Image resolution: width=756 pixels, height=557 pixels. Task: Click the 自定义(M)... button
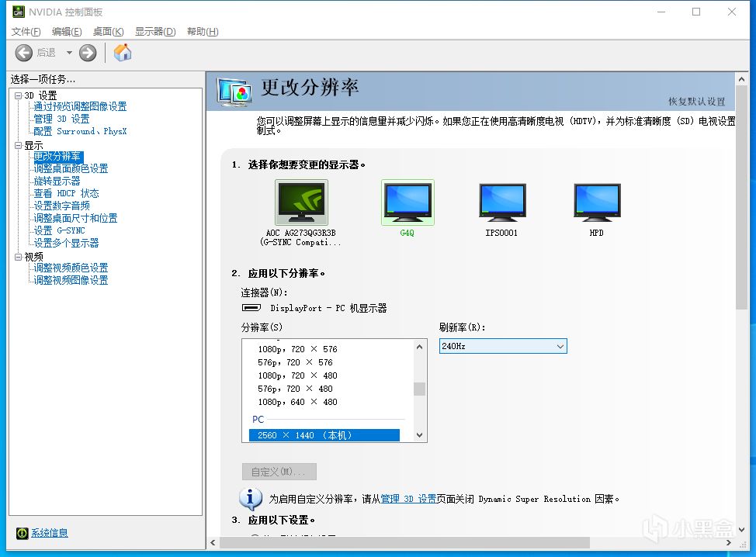[279, 472]
